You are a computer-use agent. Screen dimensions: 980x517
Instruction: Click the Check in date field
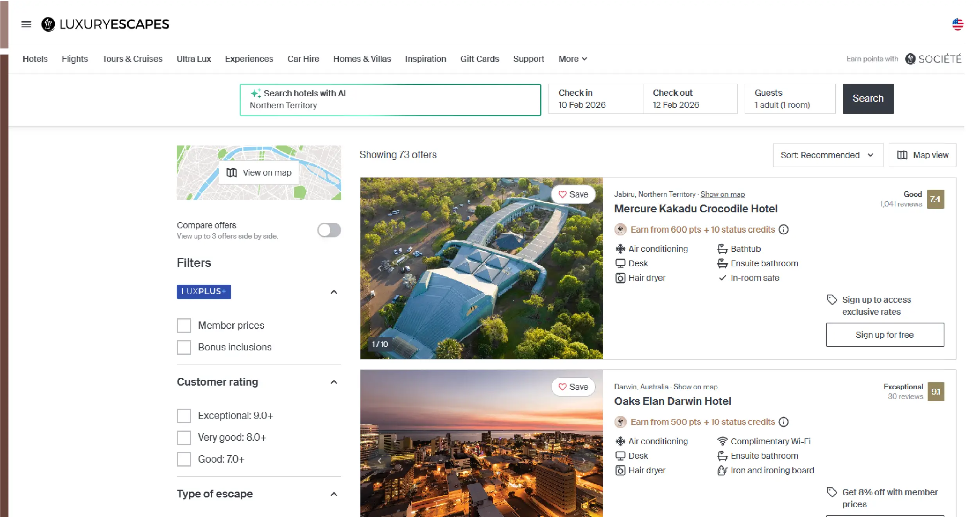(x=595, y=99)
